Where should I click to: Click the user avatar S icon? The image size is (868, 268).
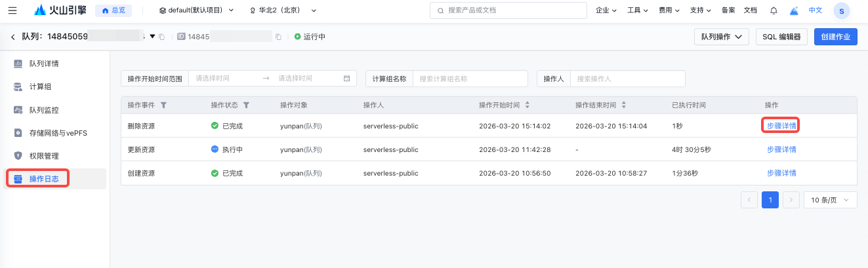pos(841,10)
